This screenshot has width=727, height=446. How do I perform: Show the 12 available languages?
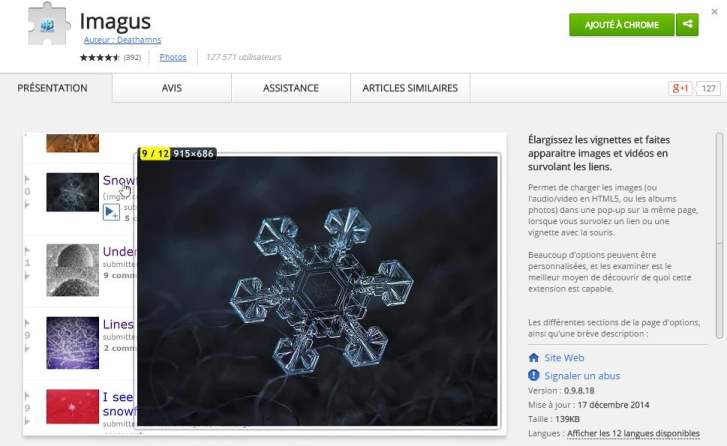633,433
